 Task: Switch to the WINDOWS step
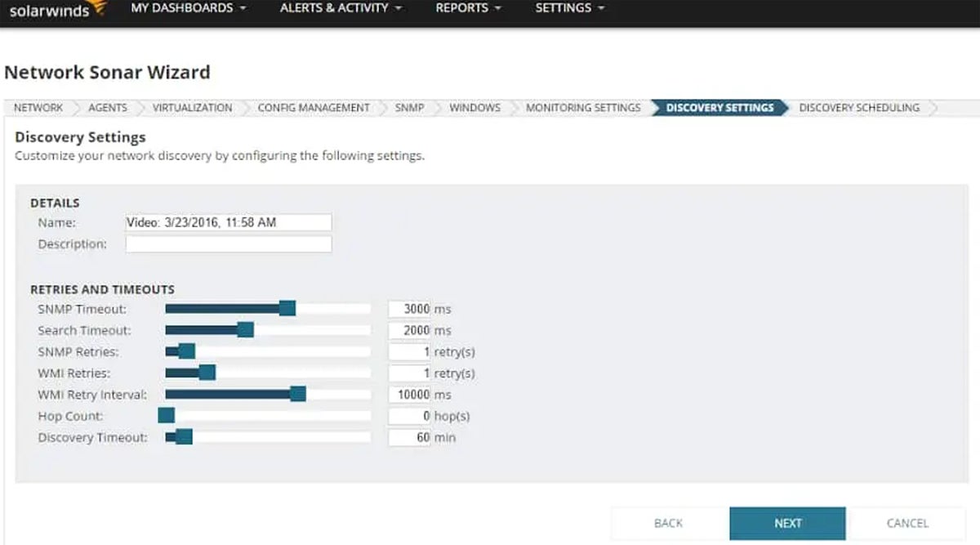pos(474,107)
